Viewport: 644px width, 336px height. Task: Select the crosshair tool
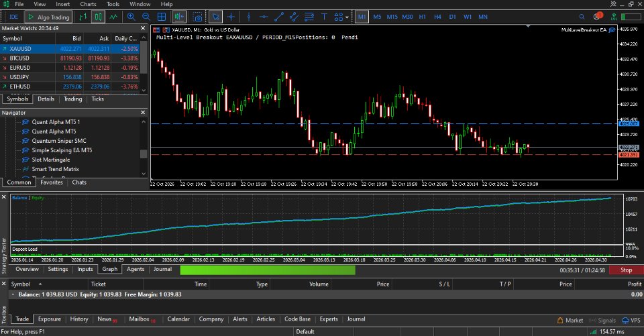(x=231, y=17)
